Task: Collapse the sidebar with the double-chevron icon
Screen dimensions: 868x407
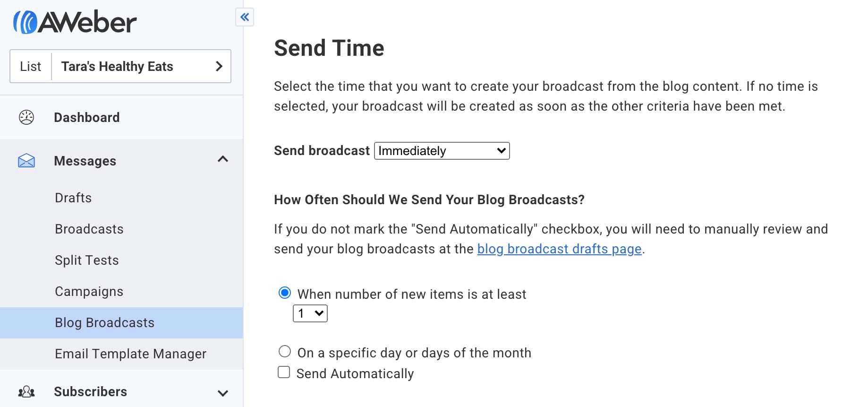Action: [x=245, y=17]
